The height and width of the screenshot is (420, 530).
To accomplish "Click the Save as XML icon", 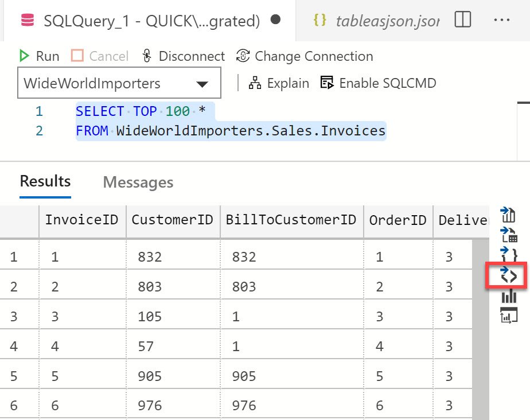I will [x=509, y=275].
